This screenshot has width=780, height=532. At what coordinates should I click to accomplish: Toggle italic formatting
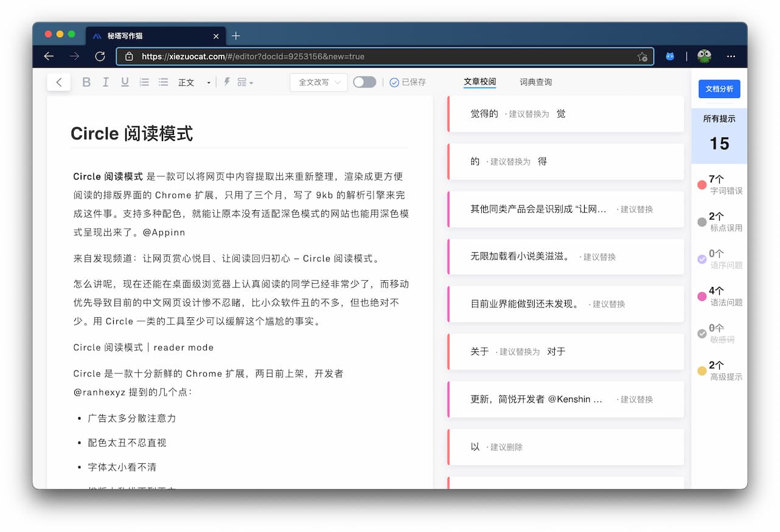pos(106,82)
